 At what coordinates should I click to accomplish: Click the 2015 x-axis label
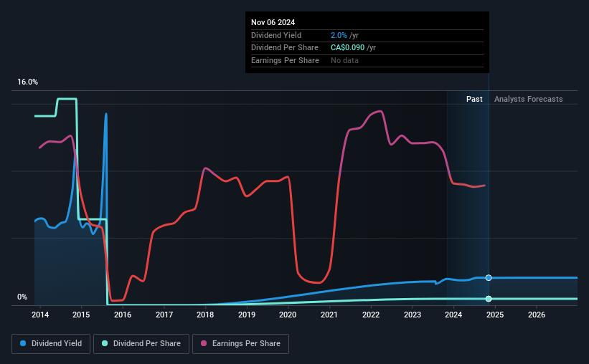point(81,315)
